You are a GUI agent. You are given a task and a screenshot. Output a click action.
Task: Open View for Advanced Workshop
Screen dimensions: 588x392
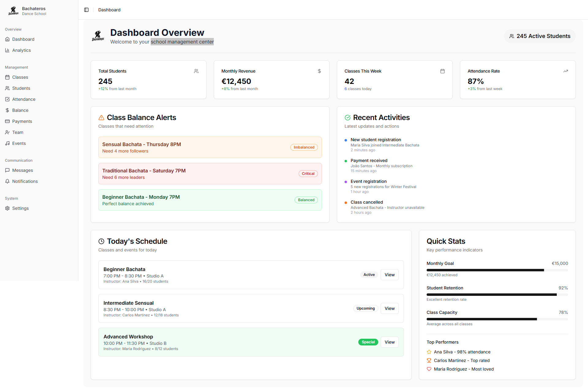pyautogui.click(x=389, y=342)
